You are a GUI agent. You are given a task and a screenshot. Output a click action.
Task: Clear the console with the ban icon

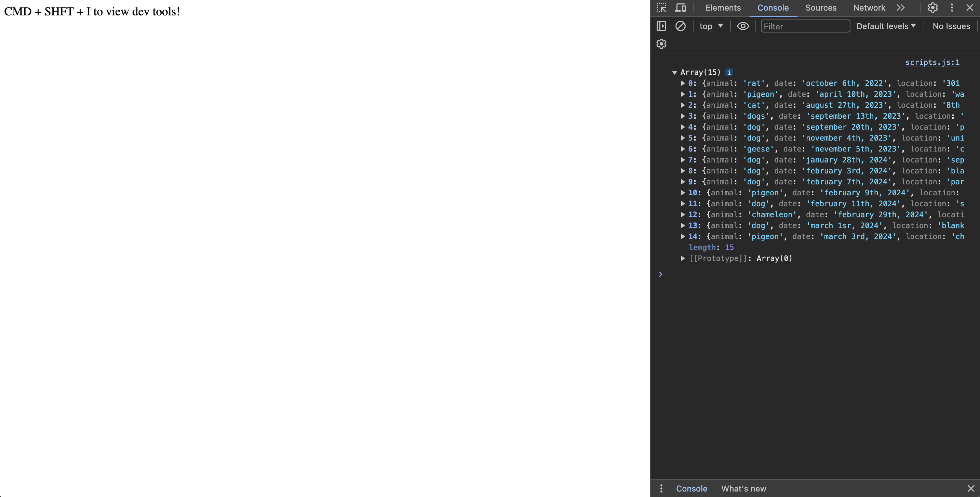(680, 26)
